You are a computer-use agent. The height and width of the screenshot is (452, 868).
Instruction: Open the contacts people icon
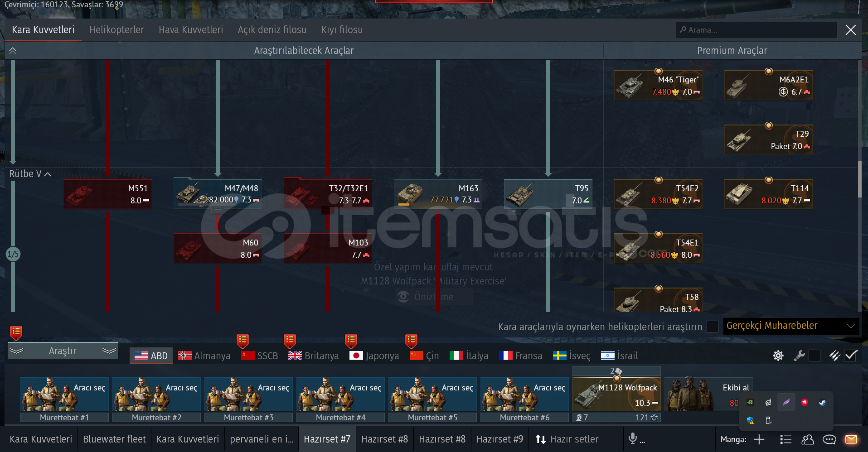808,439
